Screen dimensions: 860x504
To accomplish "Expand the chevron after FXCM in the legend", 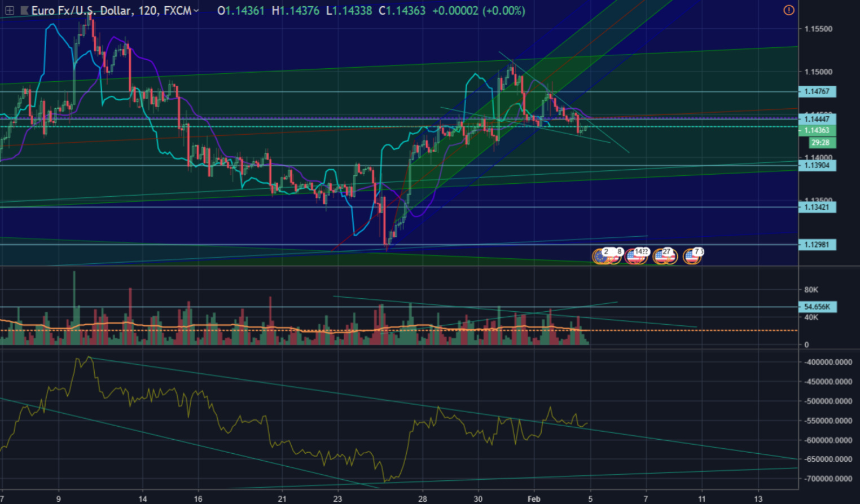I will (196, 11).
